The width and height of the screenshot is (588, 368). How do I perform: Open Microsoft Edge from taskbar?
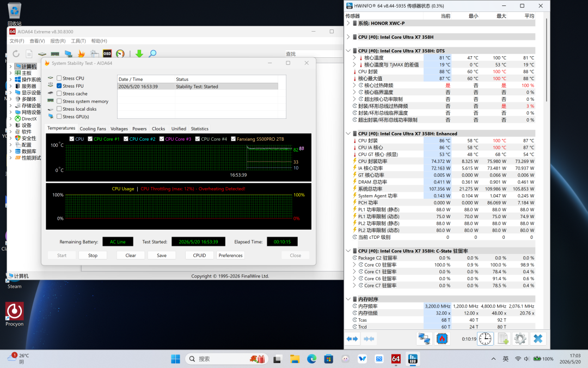[311, 359]
